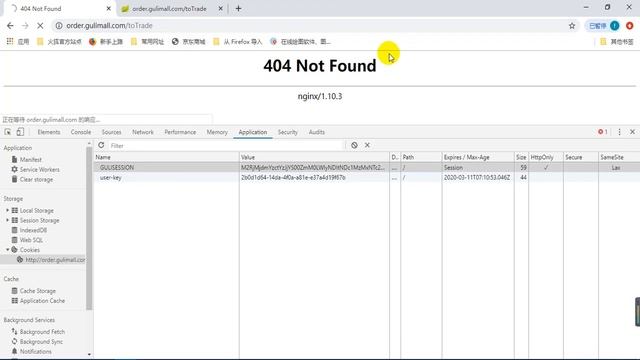Close the 404 Not Found tab
The width and height of the screenshot is (640, 360).
[x=109, y=8]
